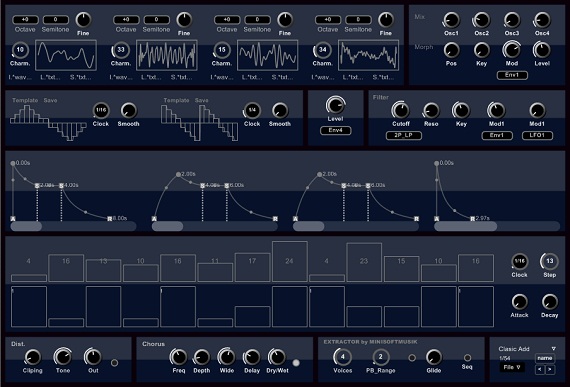Click the sequencer step bar labeled 24
This screenshot has height=387, width=570.
pos(290,262)
